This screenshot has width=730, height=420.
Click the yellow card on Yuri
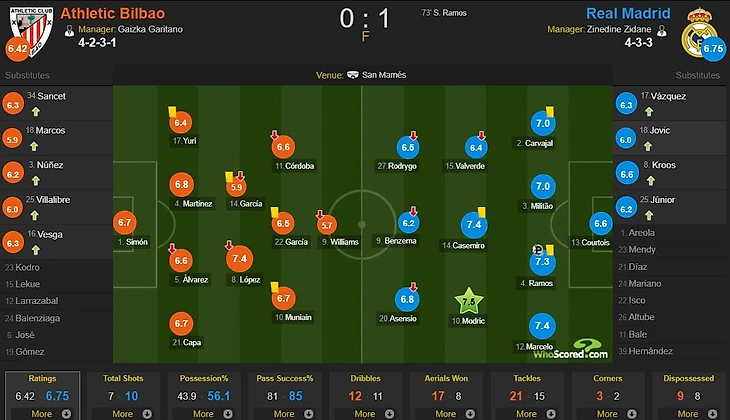172,111
